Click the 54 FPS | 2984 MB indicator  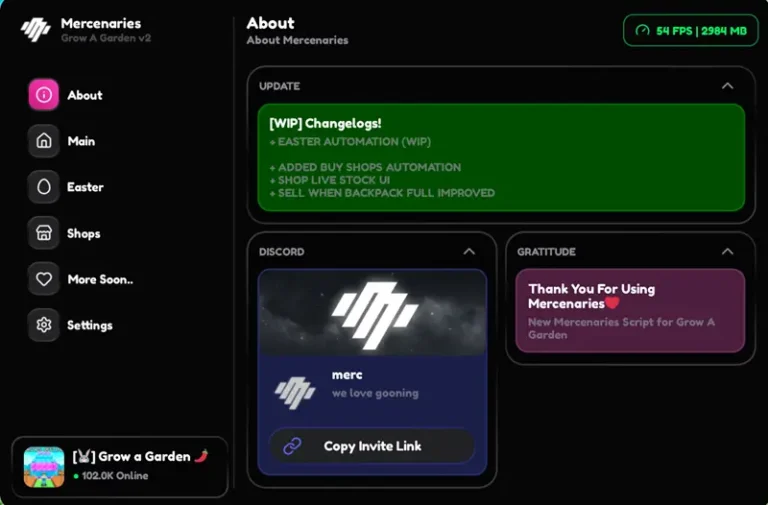pyautogui.click(x=691, y=31)
